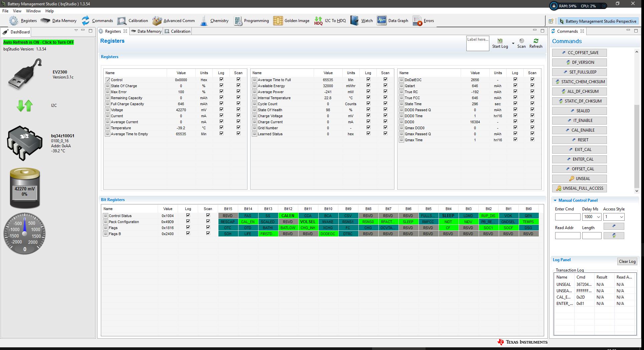Toggle Auto Refresh ON/OFF banner
The image size is (644, 350).
tap(38, 42)
